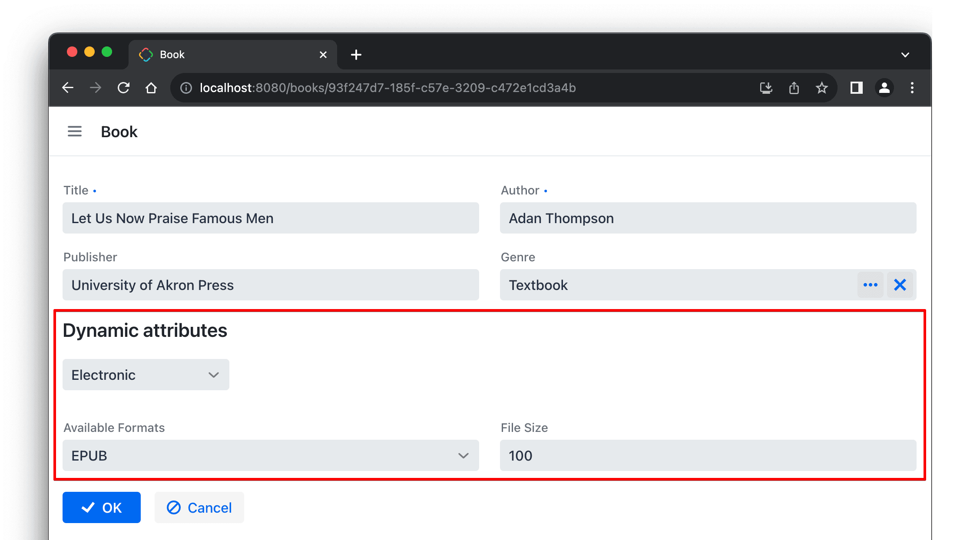Toggle the browser side panel

[856, 88]
